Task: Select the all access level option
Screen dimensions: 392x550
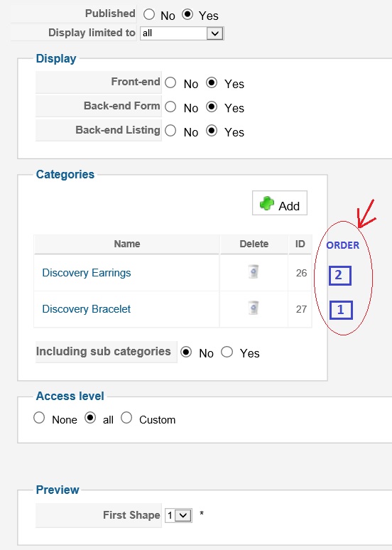Action: click(90, 418)
